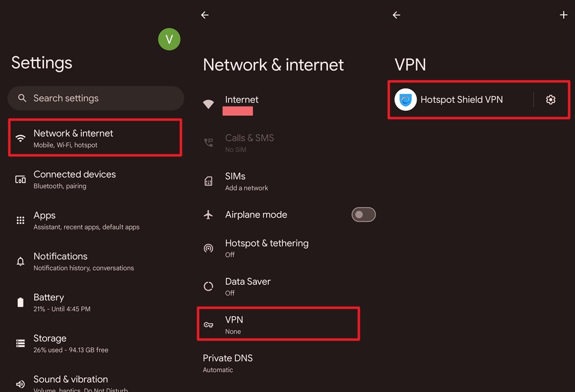Viewport: 575px width, 392px height.
Task: Open the profile avatar V
Action: click(x=169, y=39)
